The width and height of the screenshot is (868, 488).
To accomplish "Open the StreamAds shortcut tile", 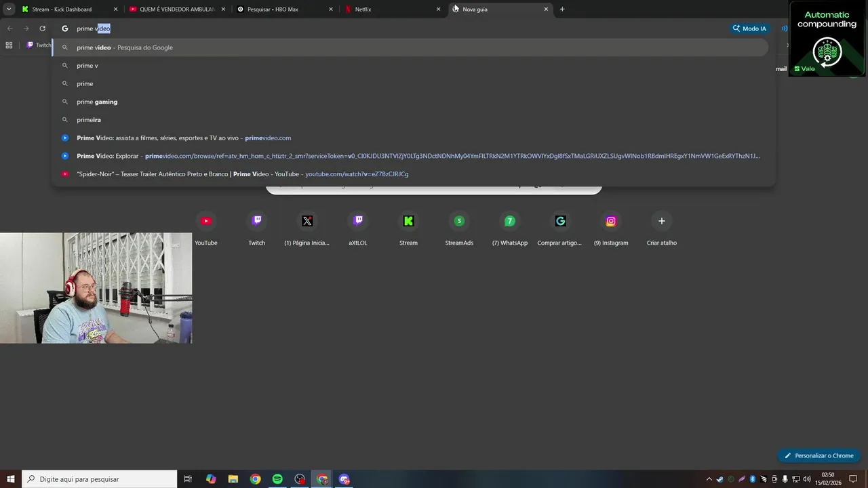I will pyautogui.click(x=459, y=228).
